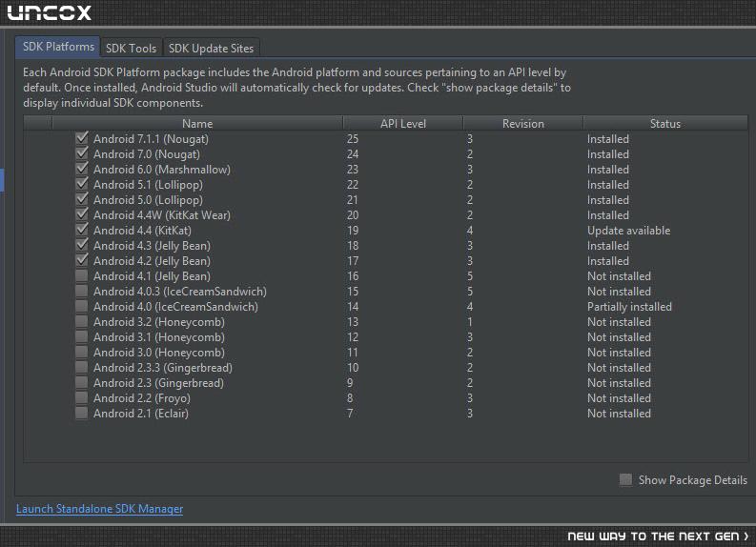This screenshot has height=547, width=756.
Task: Sort table by Name column header
Action: coord(197,123)
